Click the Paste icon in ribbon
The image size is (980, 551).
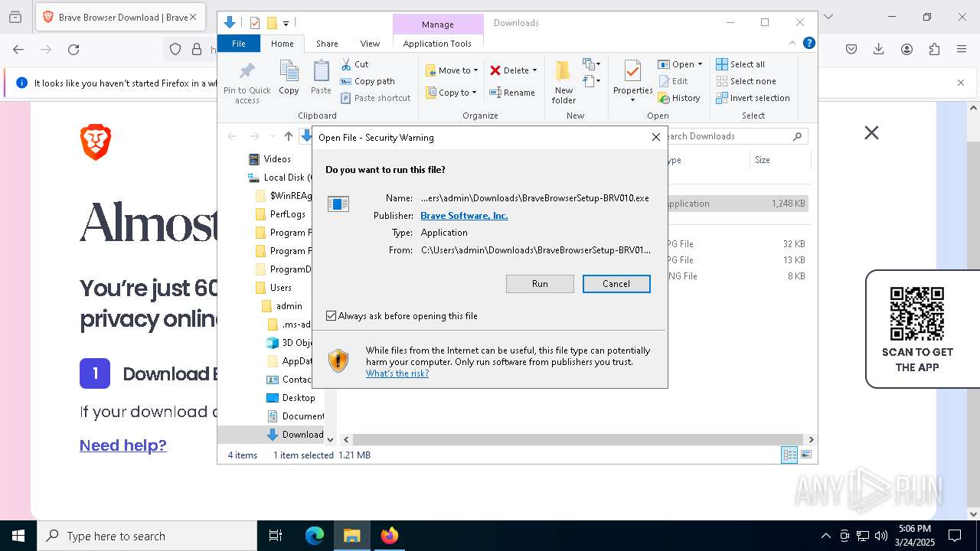coord(321,78)
